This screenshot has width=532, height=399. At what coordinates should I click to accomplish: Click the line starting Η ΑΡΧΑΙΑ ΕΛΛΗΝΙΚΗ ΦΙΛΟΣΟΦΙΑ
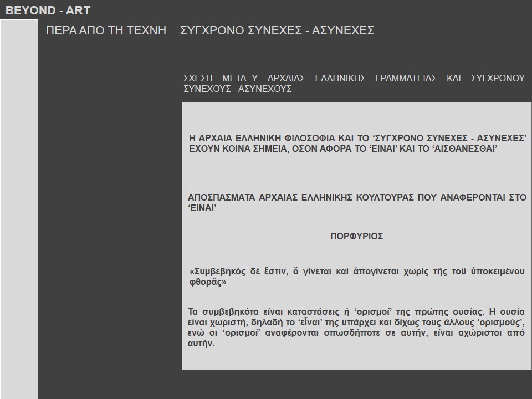pyautogui.click(x=357, y=138)
